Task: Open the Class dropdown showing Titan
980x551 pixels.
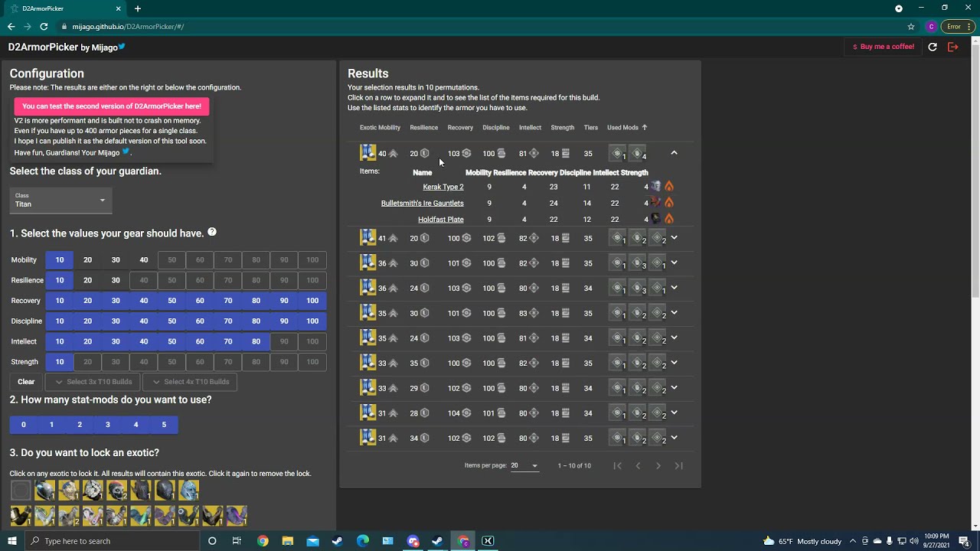Action: [60, 201]
